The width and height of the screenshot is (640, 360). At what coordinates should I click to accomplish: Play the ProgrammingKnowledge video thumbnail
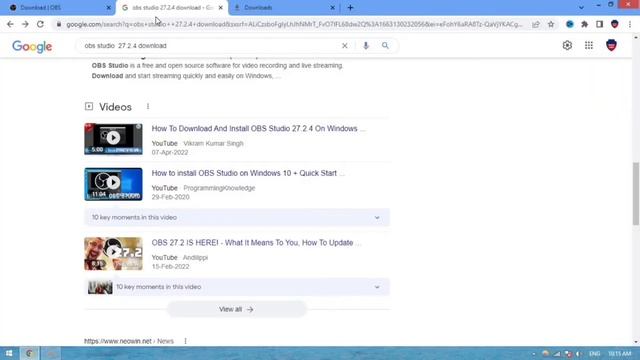[113, 184]
